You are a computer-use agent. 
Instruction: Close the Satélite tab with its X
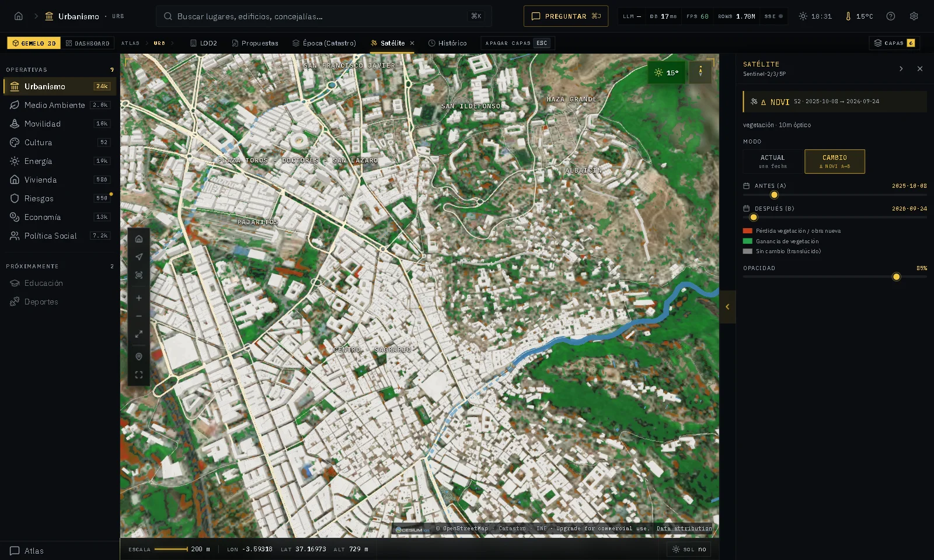(412, 43)
